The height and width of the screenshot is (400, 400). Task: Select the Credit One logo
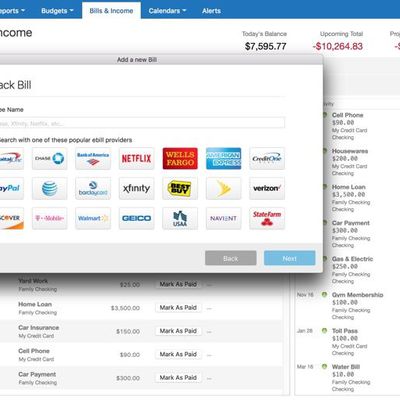click(267, 159)
